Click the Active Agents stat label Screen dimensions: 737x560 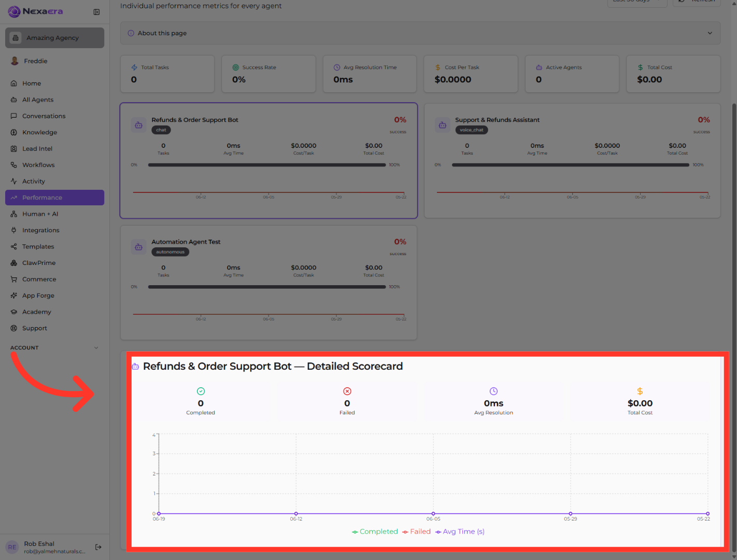(564, 67)
